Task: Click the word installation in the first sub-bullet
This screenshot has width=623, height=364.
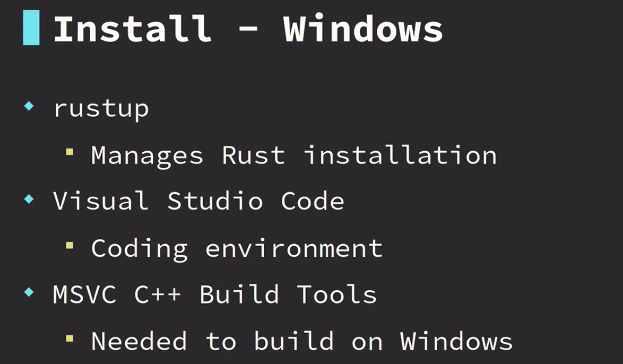Action: (400, 155)
